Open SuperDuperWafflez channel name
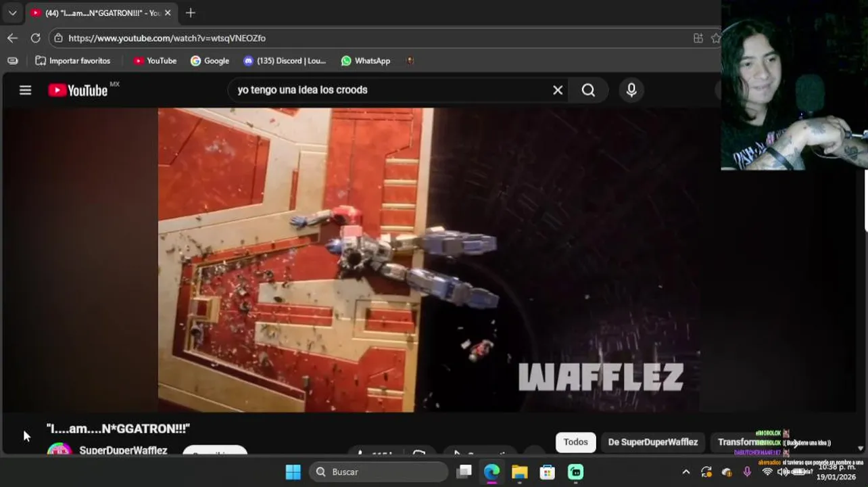The width and height of the screenshot is (868, 487). tap(123, 450)
